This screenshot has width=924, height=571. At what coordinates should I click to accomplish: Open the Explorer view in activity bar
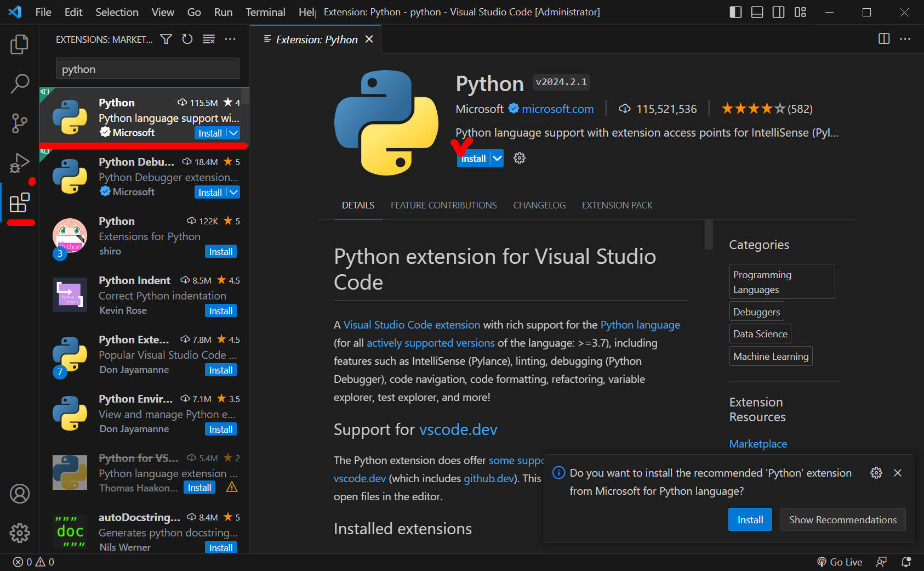tap(19, 44)
